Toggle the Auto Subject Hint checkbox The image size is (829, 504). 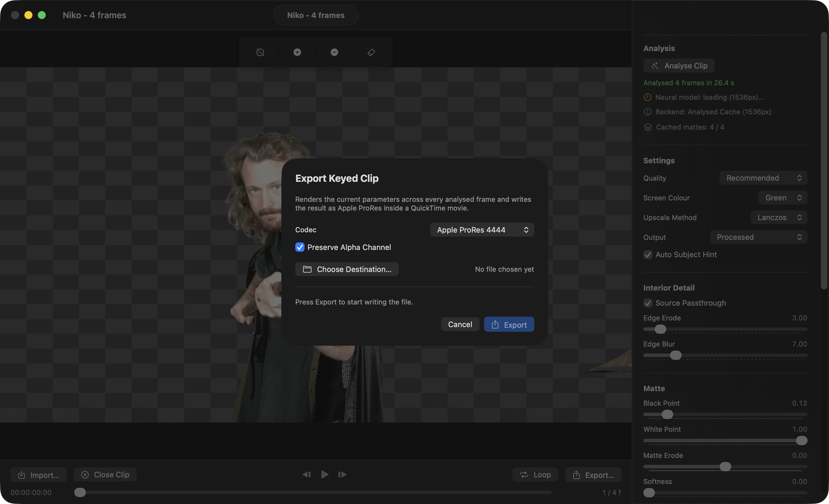point(648,255)
